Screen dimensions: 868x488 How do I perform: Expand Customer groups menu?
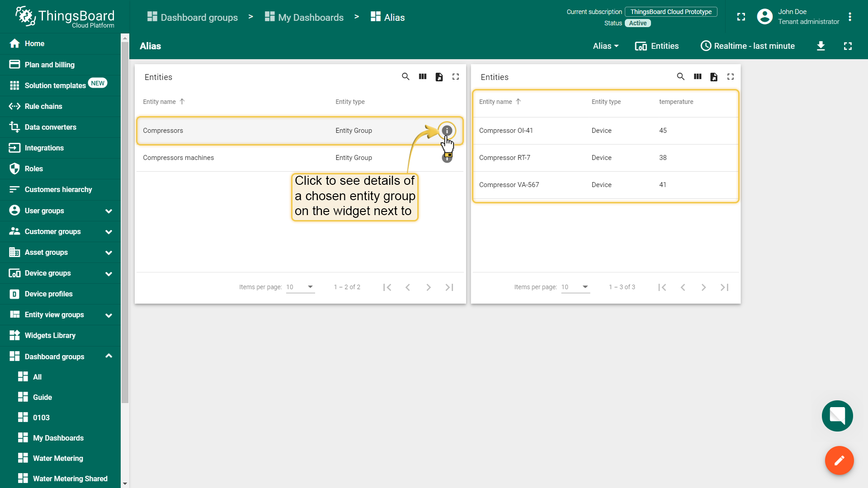click(x=60, y=231)
